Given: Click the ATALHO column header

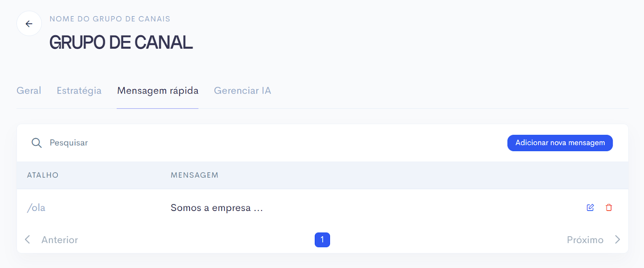Looking at the screenshot, I should coord(43,175).
